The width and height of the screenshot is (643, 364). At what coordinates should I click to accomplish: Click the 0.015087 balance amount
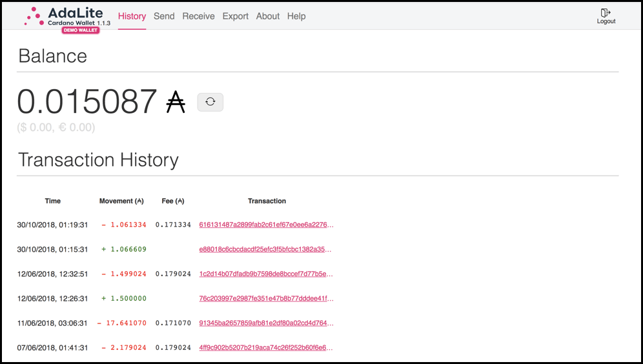[x=87, y=102]
